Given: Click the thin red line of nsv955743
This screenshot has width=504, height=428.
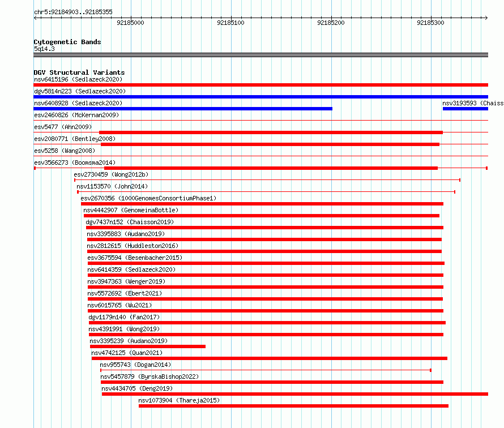Looking at the screenshot, I should coord(266,370).
